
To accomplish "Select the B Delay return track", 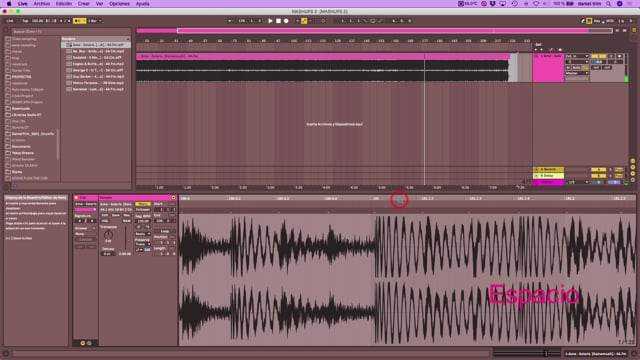I will (549, 176).
